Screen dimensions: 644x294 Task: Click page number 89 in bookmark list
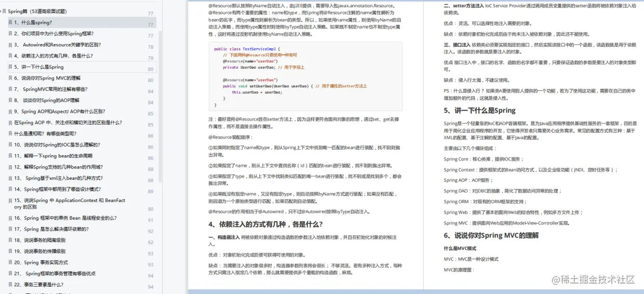[x=151, y=191]
